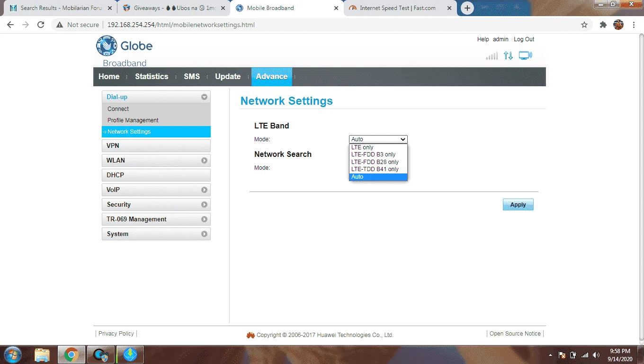Open the SMS tab
The width and height of the screenshot is (644, 364).
(192, 76)
